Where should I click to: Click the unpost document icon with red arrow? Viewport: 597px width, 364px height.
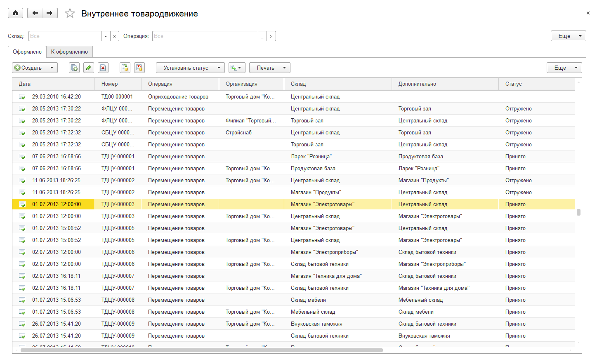tap(139, 68)
